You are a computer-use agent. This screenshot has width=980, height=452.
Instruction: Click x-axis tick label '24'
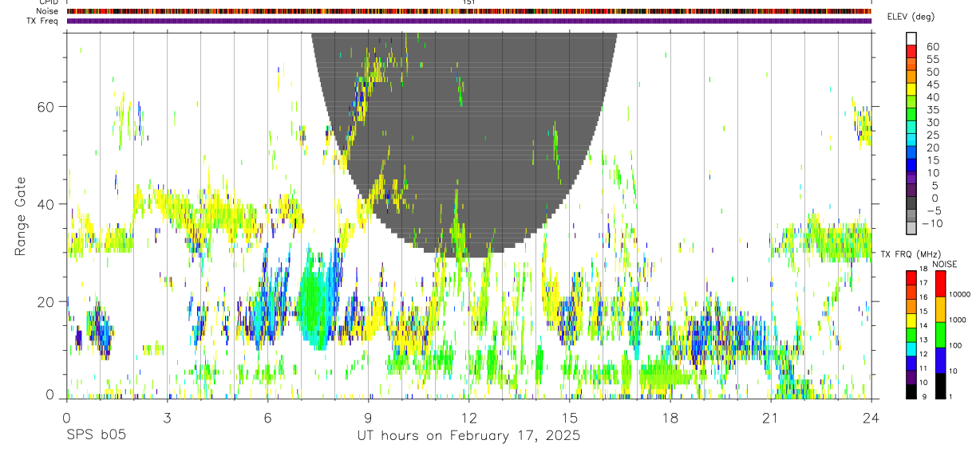tap(871, 417)
